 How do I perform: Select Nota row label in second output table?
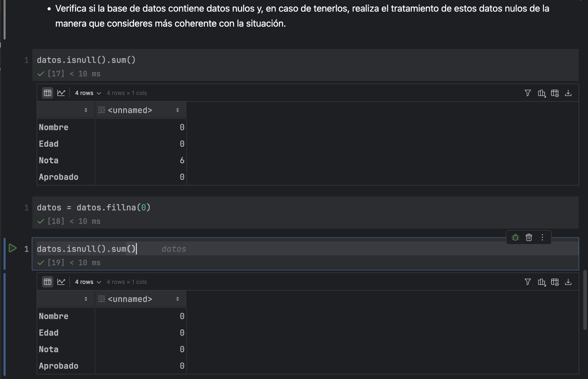tap(48, 349)
